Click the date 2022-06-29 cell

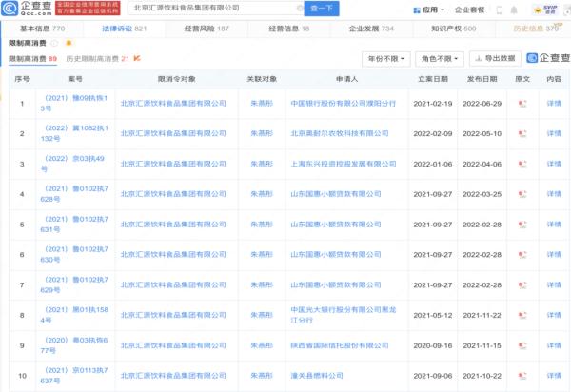coord(482,104)
